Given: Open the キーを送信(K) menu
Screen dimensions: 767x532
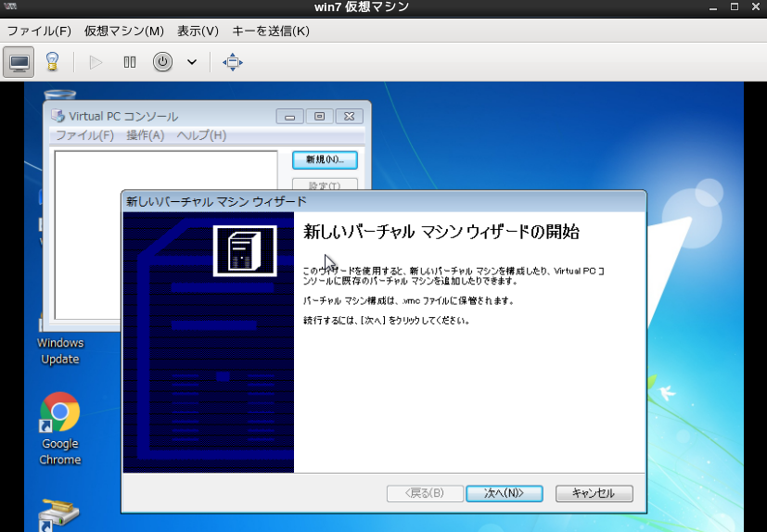Looking at the screenshot, I should click(271, 32).
